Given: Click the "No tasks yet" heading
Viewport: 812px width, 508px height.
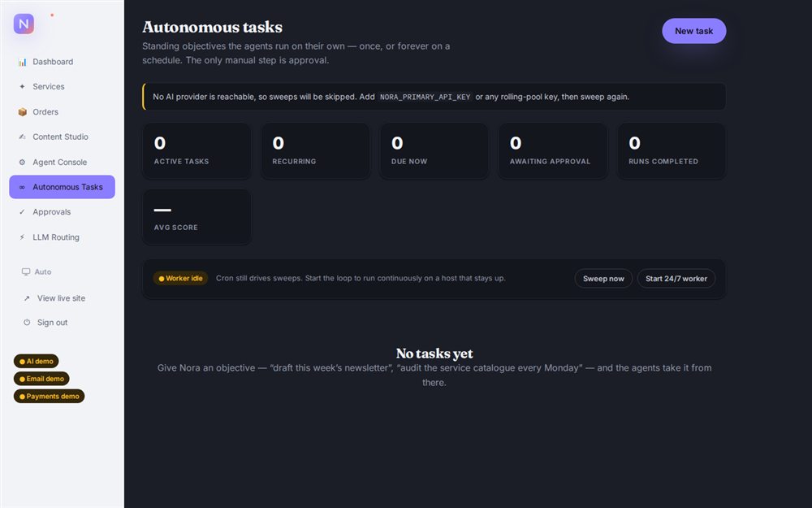Looking at the screenshot, I should (x=434, y=354).
